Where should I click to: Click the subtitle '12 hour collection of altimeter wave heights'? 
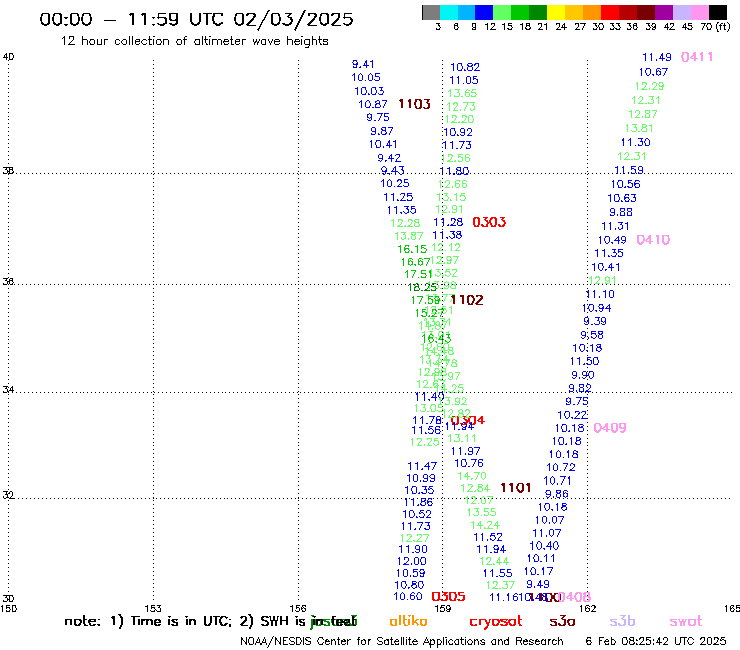click(x=194, y=41)
